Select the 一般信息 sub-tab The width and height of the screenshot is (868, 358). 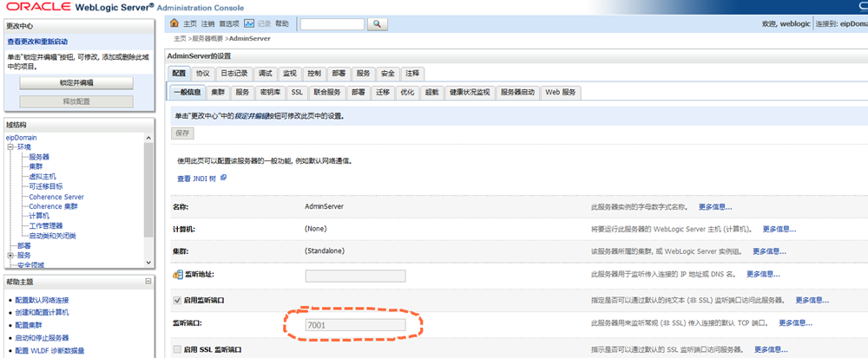point(187,92)
